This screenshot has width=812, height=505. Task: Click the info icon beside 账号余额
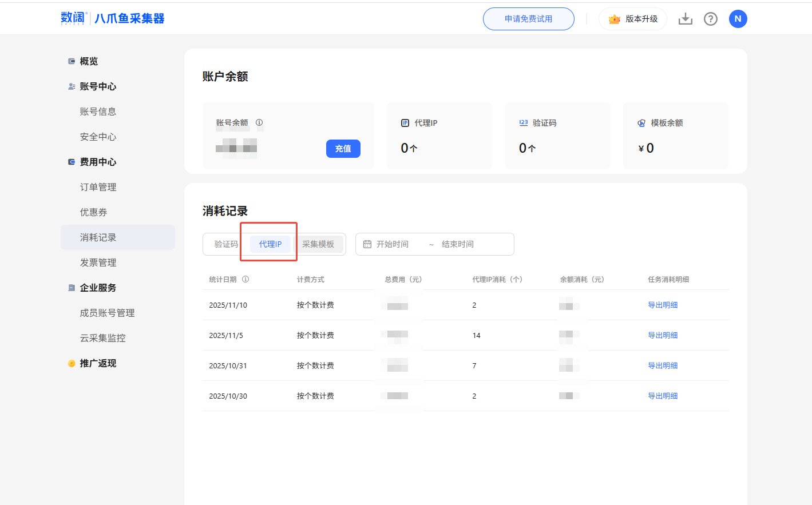tap(259, 122)
